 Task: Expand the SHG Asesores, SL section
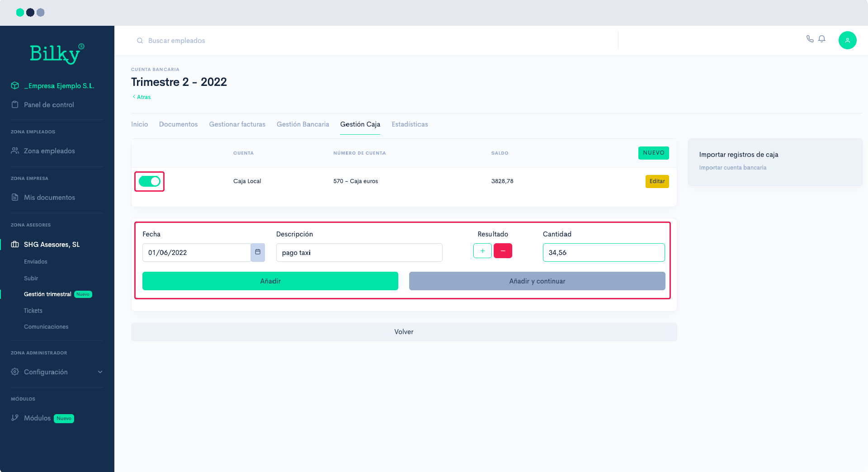pyautogui.click(x=52, y=245)
